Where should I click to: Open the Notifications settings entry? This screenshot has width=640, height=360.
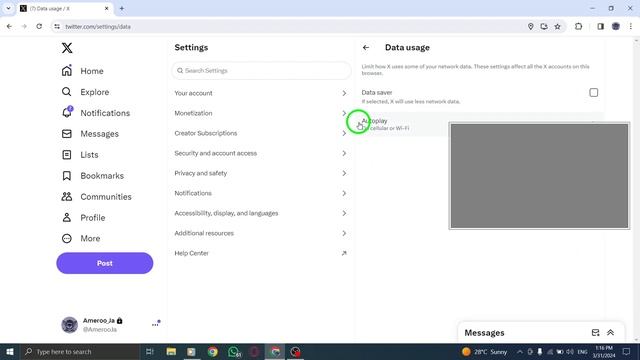point(260,193)
